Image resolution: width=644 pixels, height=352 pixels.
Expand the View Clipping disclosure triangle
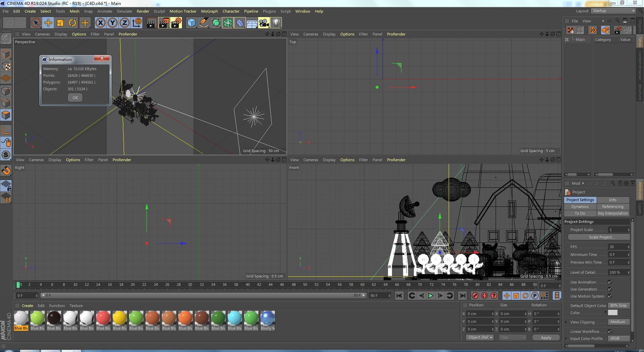pyautogui.click(x=566, y=322)
